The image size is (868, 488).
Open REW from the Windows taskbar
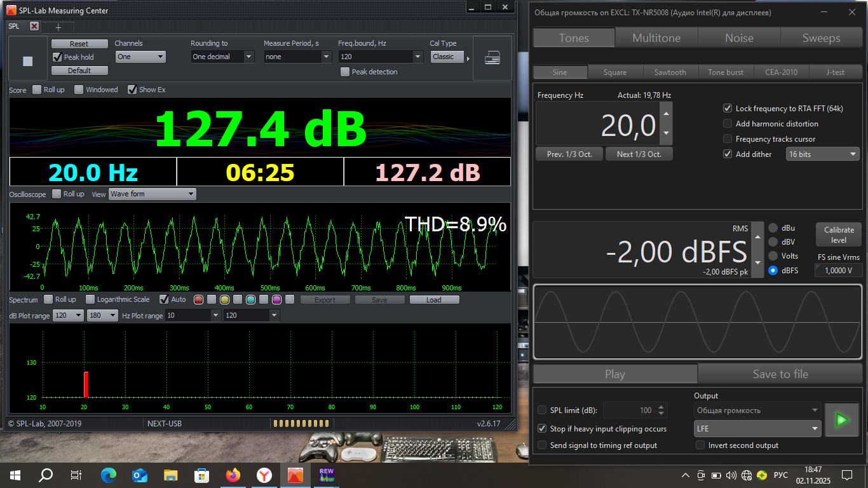click(326, 475)
